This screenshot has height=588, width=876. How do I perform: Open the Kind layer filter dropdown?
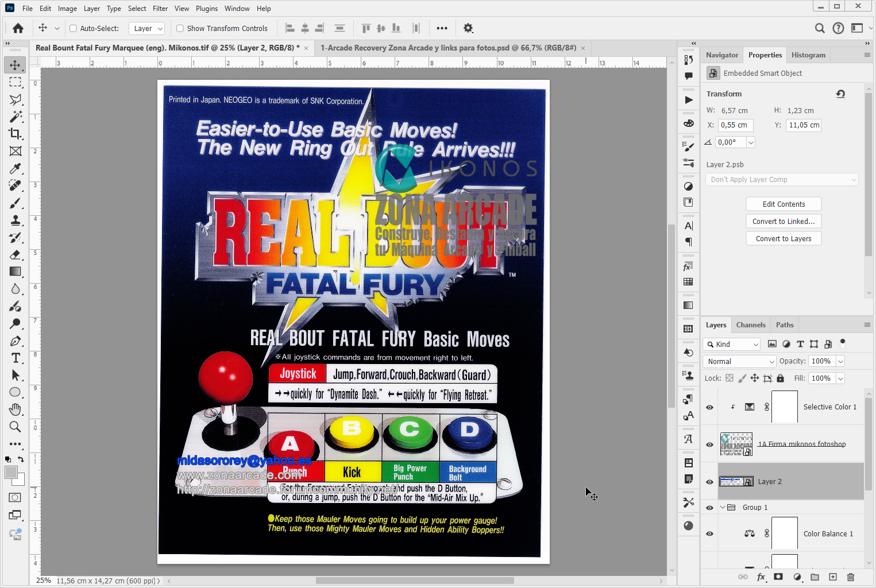click(x=732, y=344)
